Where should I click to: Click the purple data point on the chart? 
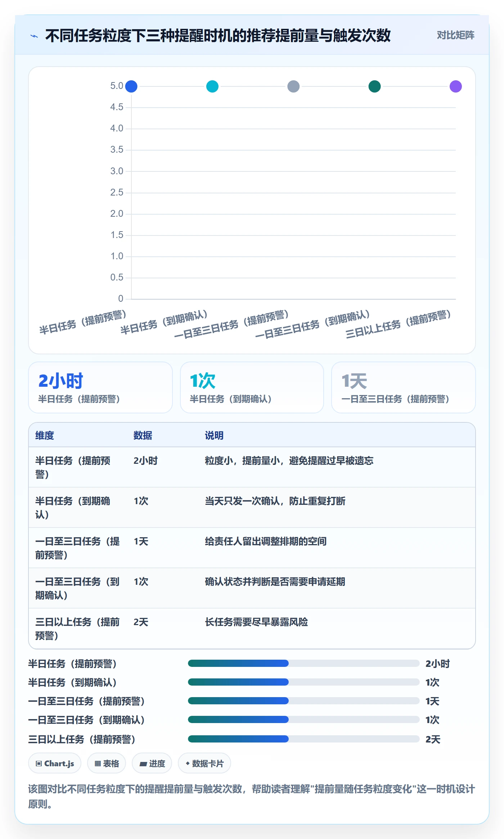click(x=456, y=86)
